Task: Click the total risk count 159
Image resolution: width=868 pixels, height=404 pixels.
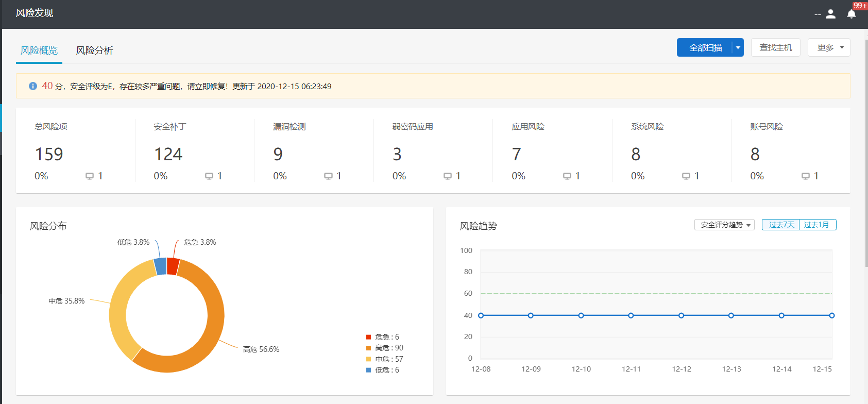Action: (49, 154)
